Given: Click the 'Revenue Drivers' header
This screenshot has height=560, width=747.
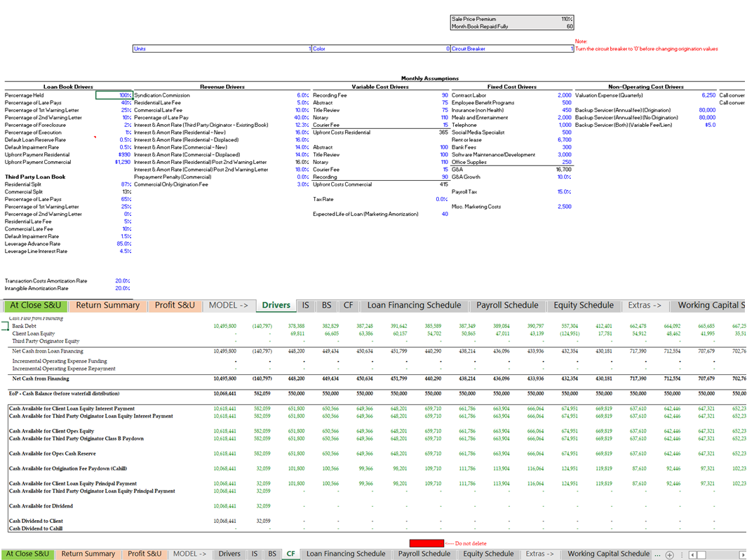Looking at the screenshot, I should click(222, 87).
